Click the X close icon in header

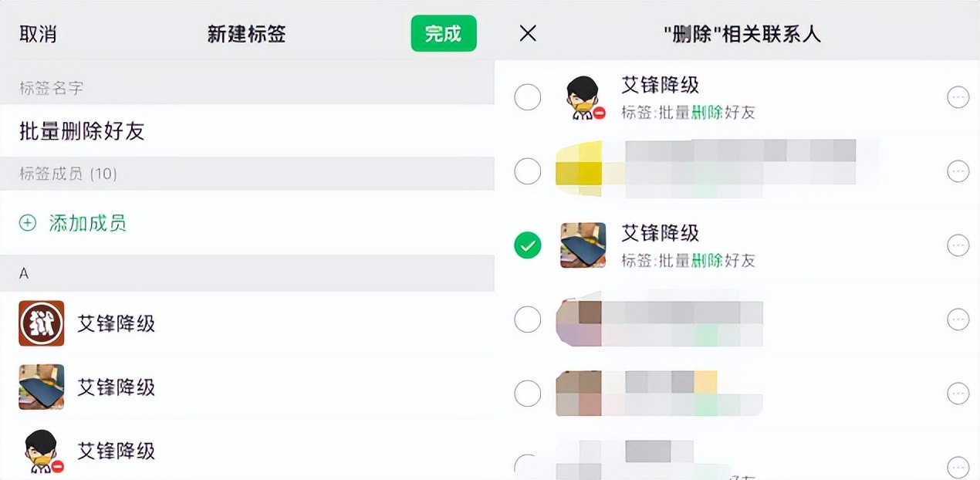528,33
